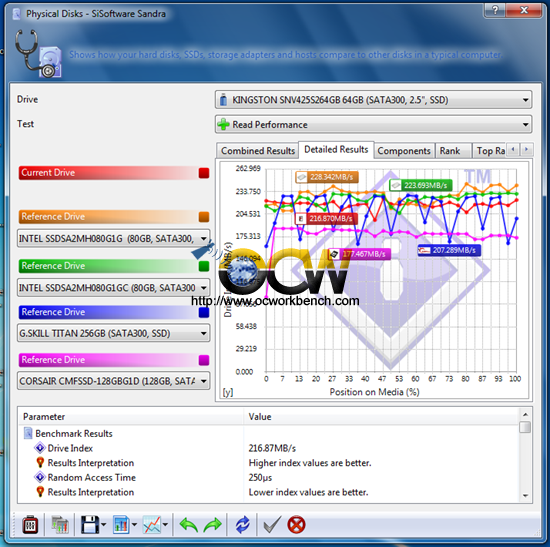Click the 216.870MB/s red graph label
Screen dimensions: 550x547
326,219
